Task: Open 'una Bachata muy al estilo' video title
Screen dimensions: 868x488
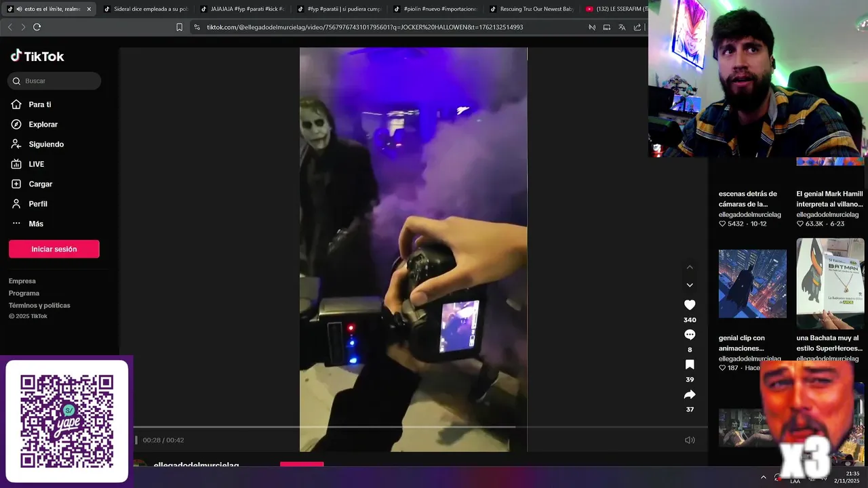Action: [x=830, y=343]
